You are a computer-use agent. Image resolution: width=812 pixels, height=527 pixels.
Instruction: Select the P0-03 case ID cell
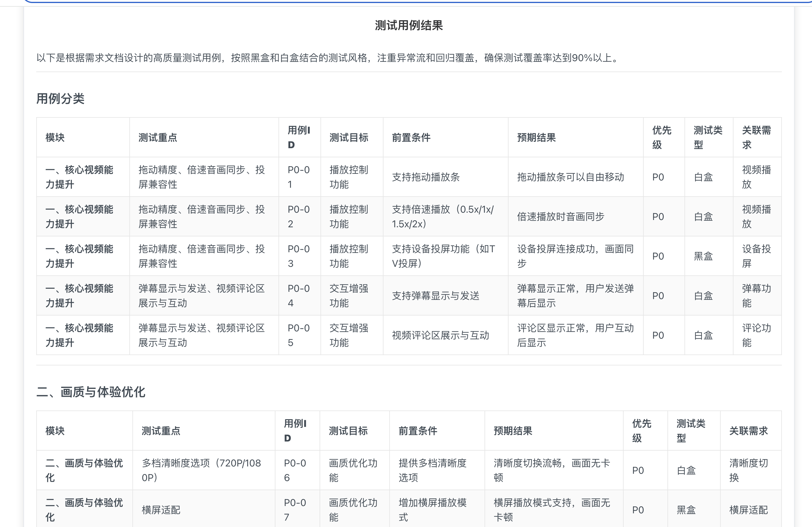(x=299, y=256)
